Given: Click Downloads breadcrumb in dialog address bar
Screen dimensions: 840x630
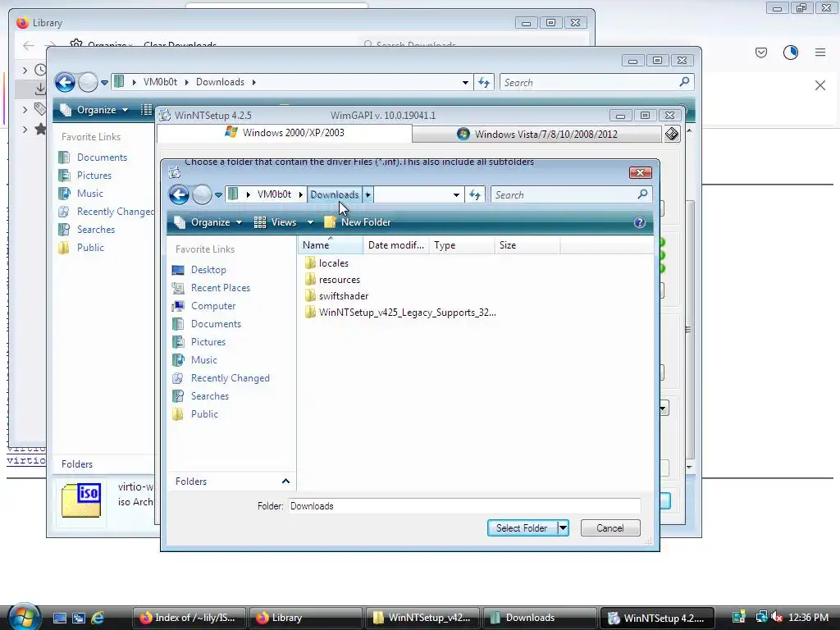Looking at the screenshot, I should [335, 194].
